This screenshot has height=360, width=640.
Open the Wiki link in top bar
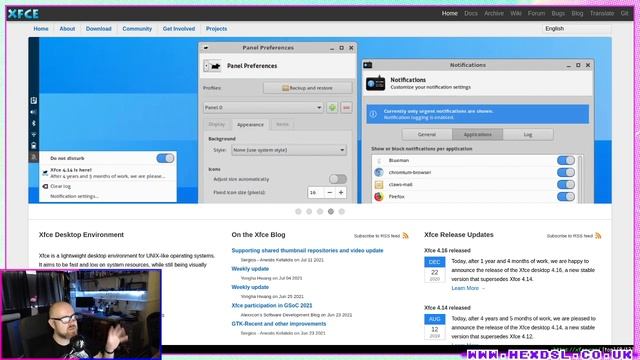pyautogui.click(x=516, y=13)
